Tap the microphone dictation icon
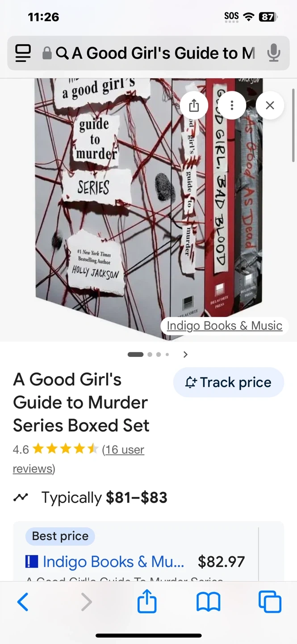The width and height of the screenshot is (297, 644). point(274,53)
